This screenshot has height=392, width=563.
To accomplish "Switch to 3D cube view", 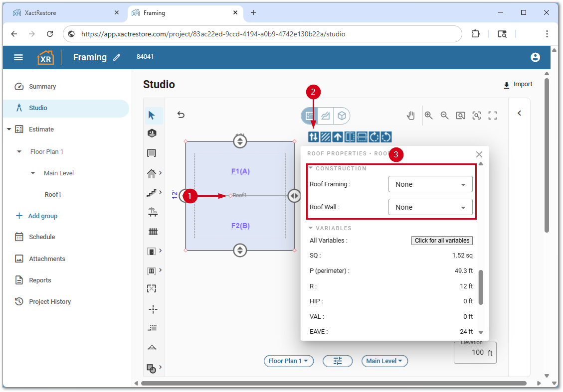I will pos(342,116).
